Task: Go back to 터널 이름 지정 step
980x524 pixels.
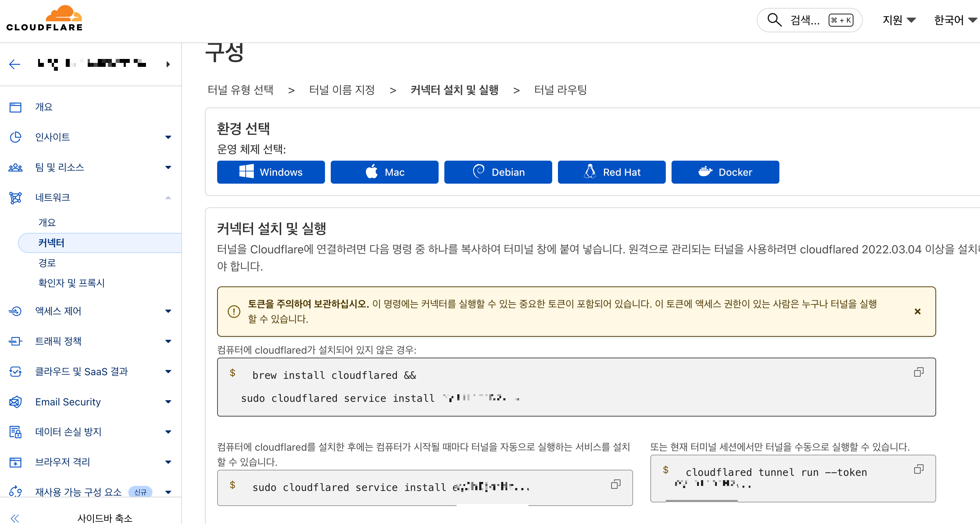Action: 342,90
